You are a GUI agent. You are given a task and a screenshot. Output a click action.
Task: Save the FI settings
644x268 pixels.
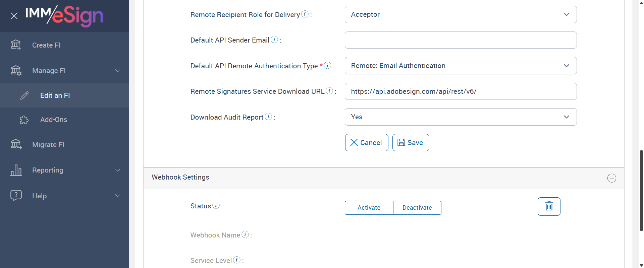click(411, 143)
